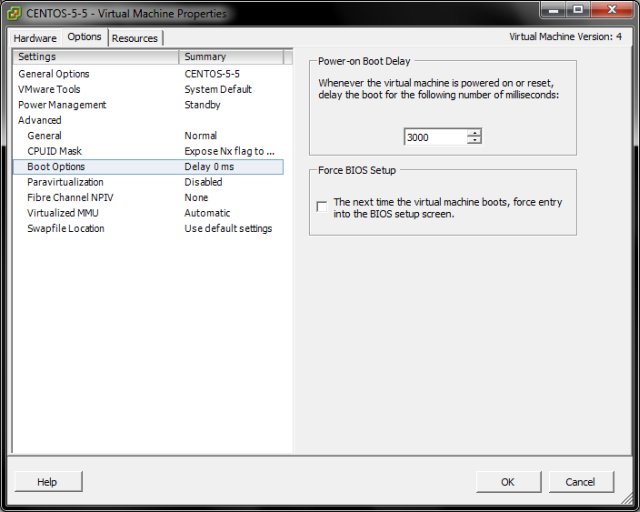640x512 pixels.
Task: Select General Options in settings list
Action: pyautogui.click(x=54, y=74)
